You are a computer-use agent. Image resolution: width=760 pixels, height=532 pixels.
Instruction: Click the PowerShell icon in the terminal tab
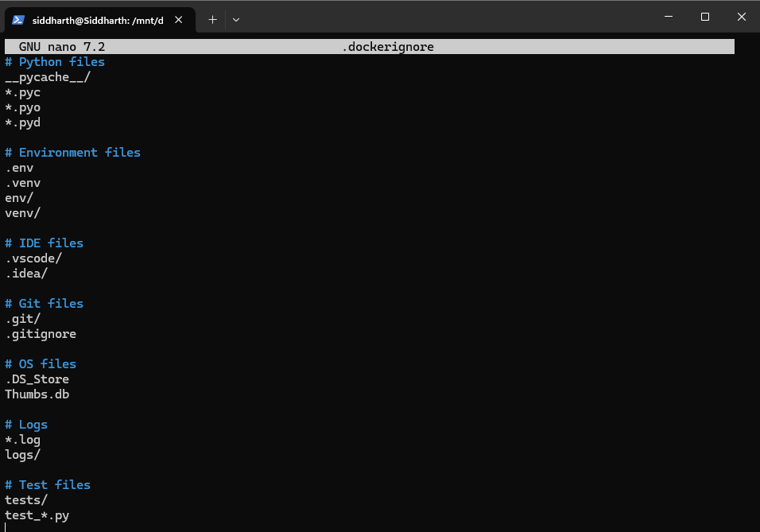coord(17,19)
